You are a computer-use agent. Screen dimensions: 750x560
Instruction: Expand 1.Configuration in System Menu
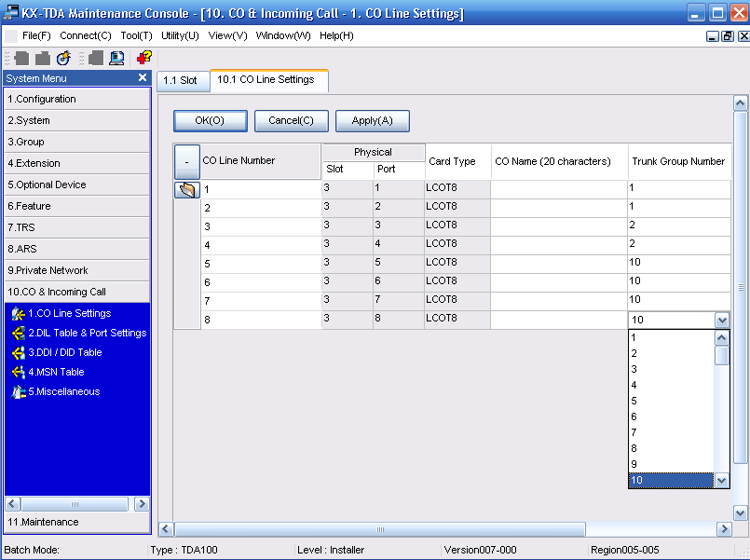(x=77, y=99)
